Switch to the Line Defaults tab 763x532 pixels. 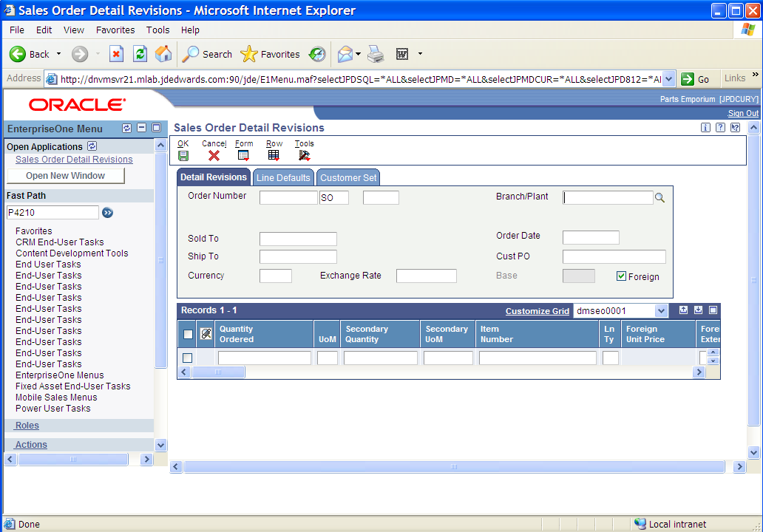283,177
